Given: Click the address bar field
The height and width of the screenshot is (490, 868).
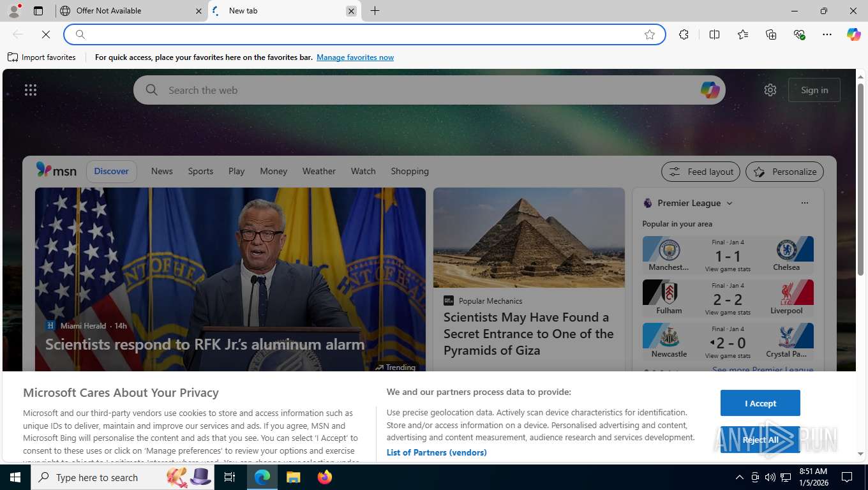Looking at the screenshot, I should pyautogui.click(x=364, y=34).
